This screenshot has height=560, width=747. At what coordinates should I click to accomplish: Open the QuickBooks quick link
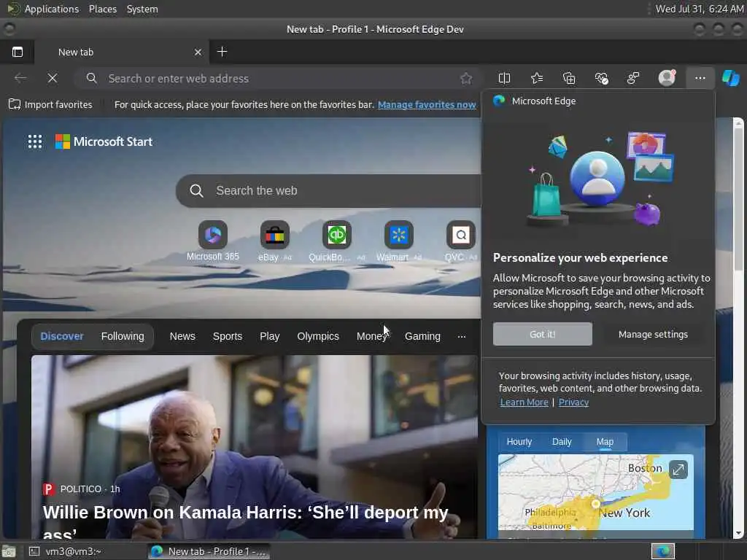[337, 241]
